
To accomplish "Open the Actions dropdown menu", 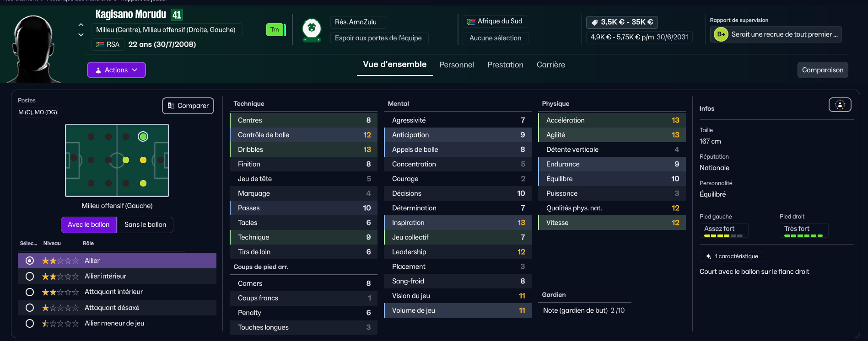I will point(116,70).
